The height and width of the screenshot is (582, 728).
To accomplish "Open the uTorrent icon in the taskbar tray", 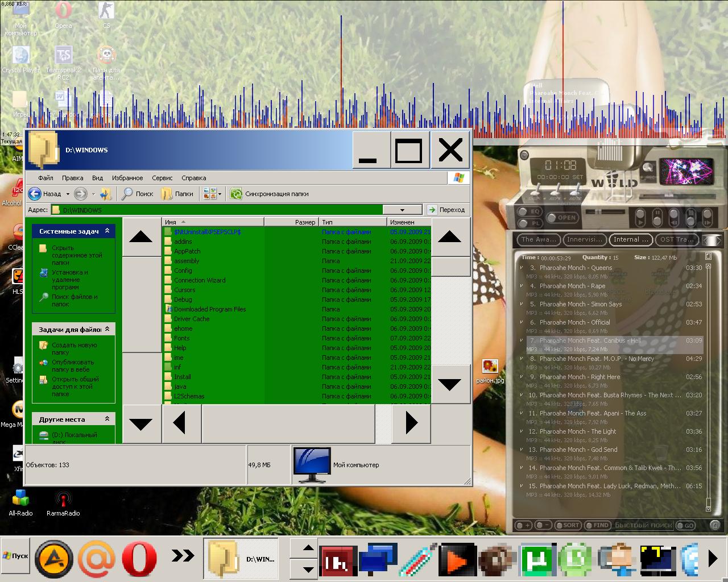I will point(536,559).
